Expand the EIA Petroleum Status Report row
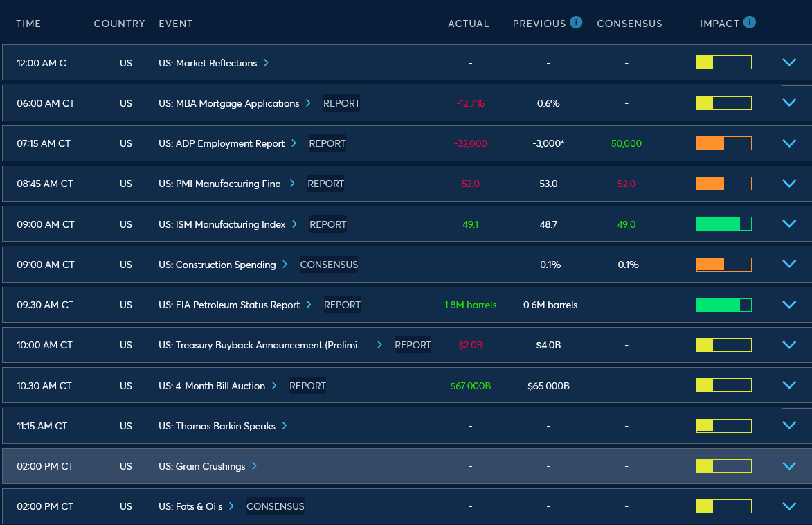The image size is (812, 525). point(788,304)
